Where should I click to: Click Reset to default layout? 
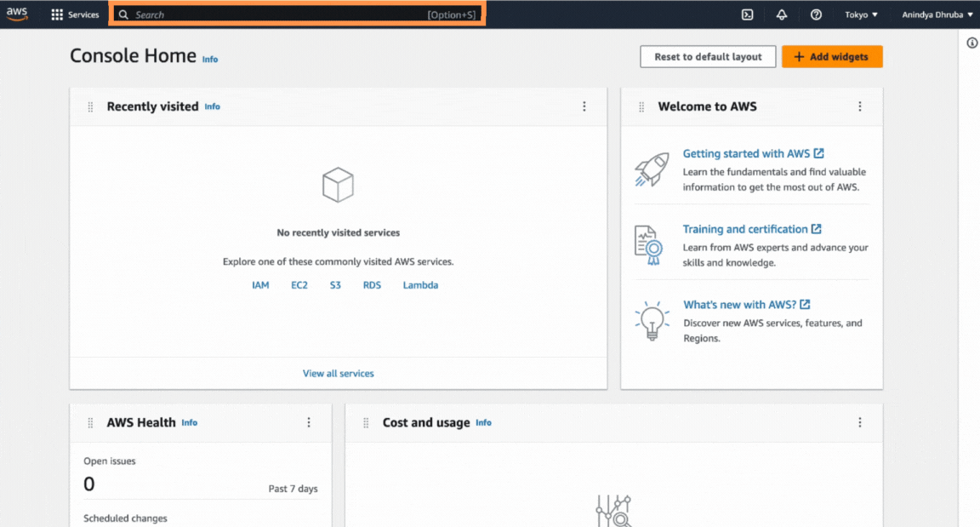click(708, 56)
